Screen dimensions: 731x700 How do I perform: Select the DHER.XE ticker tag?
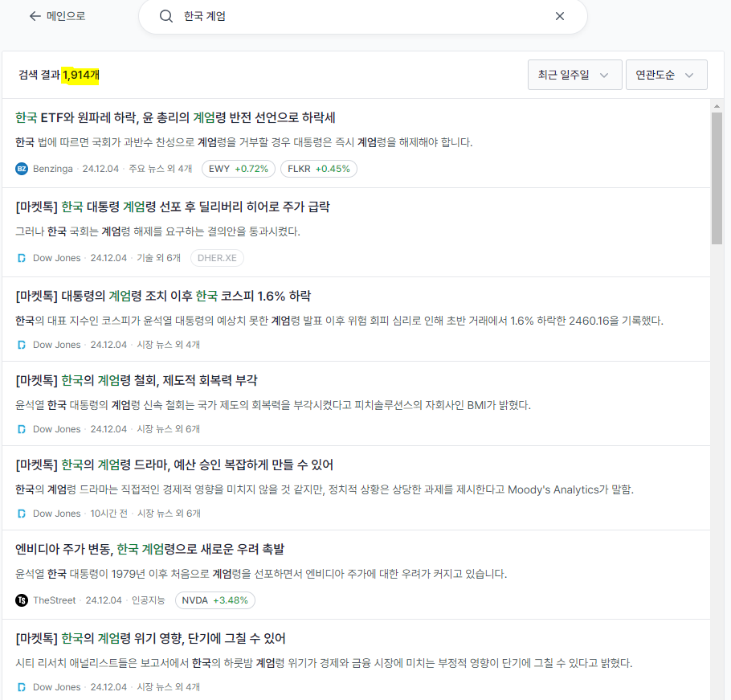217,258
